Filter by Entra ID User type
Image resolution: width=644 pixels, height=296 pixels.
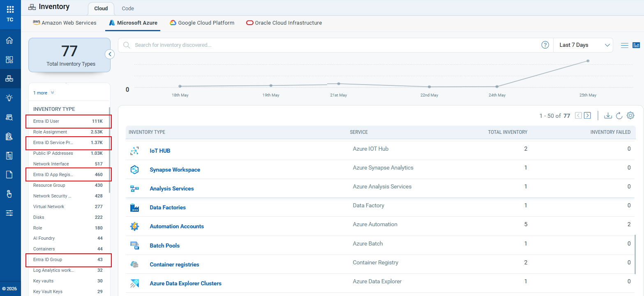pos(69,121)
